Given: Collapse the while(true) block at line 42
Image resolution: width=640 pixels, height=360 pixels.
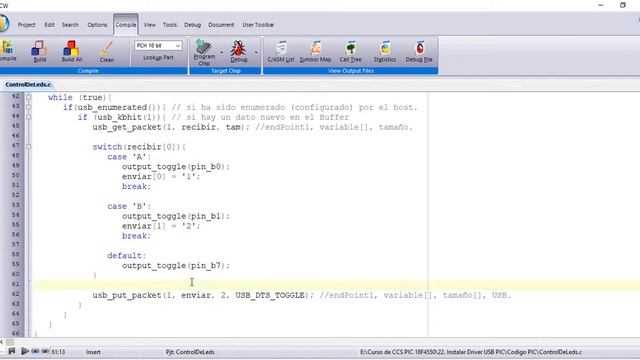Looking at the screenshot, I should coord(29,97).
